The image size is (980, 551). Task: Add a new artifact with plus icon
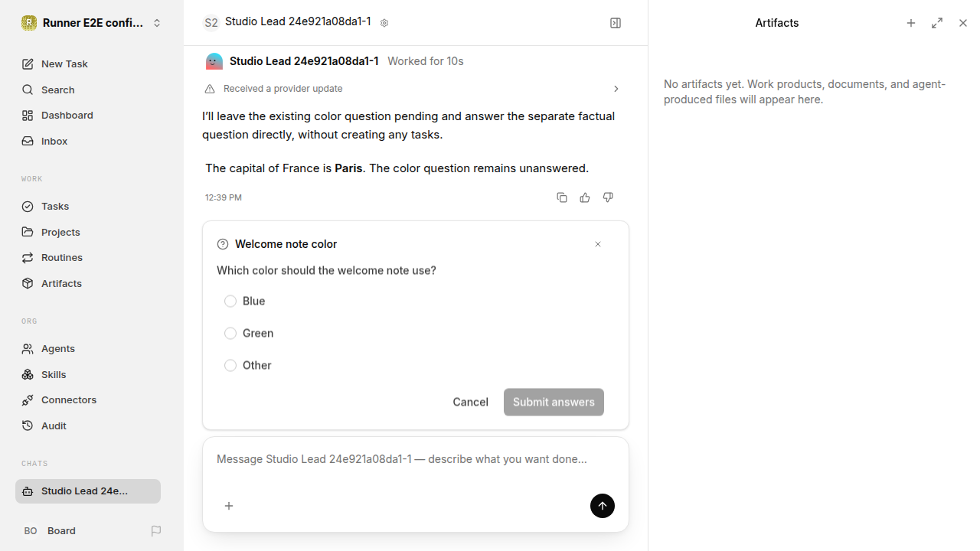pyautogui.click(x=911, y=23)
